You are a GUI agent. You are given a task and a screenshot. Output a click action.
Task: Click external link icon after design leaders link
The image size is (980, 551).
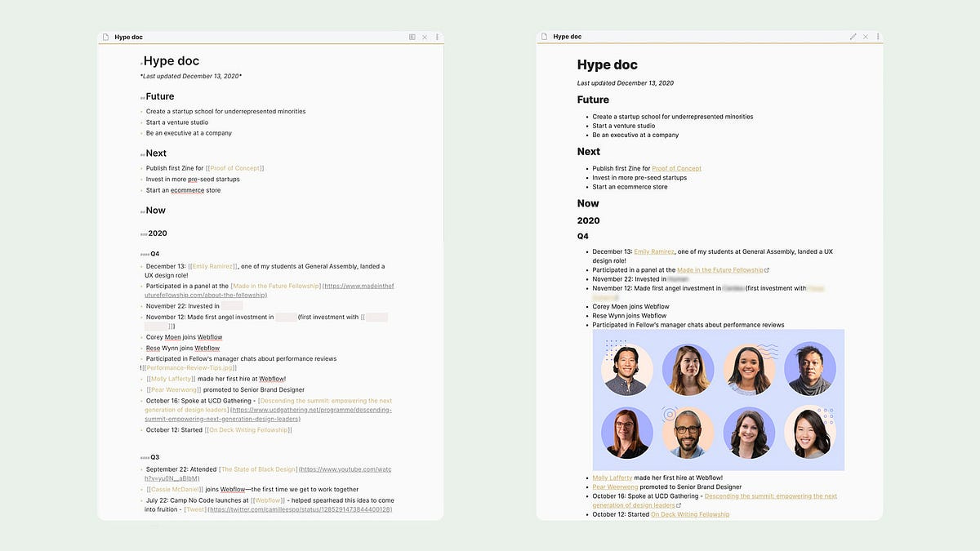click(679, 505)
